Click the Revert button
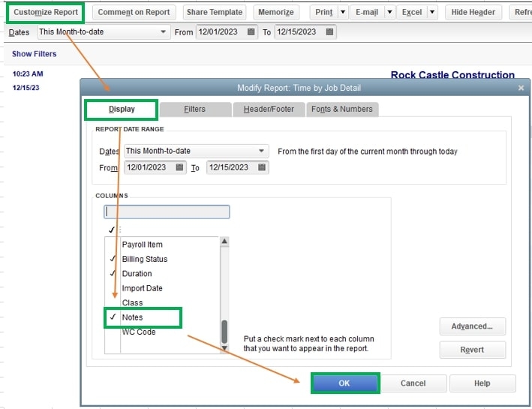Viewport: 532px width, 409px height. pyautogui.click(x=472, y=350)
